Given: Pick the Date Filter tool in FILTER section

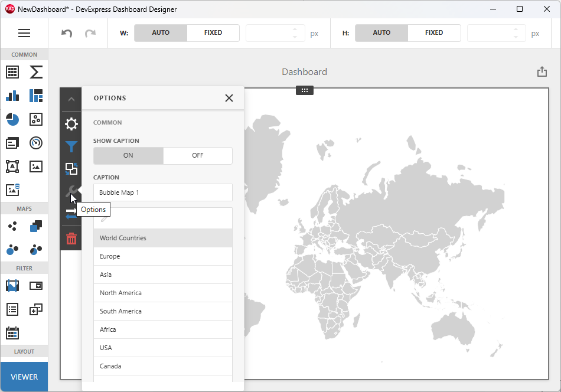Looking at the screenshot, I should [12, 332].
